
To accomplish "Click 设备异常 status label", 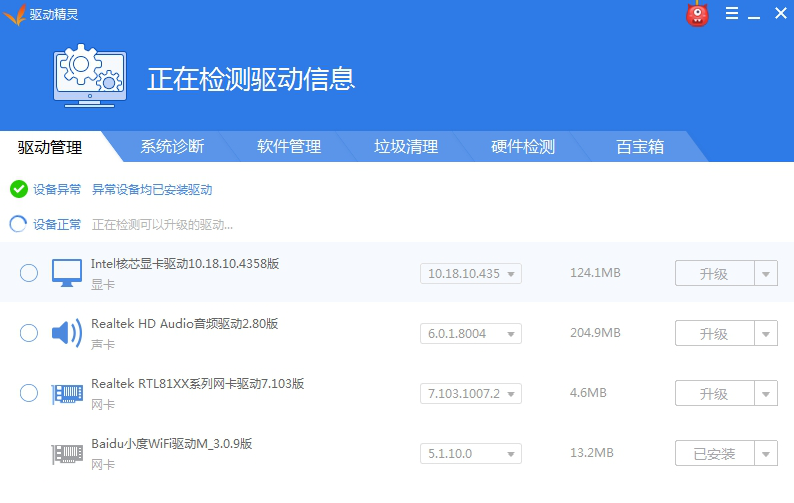I will (57, 189).
